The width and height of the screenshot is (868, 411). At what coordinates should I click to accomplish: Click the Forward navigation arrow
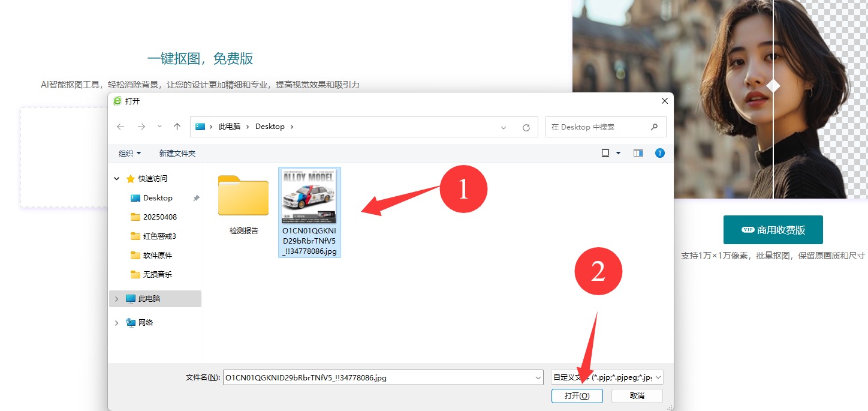pos(141,127)
